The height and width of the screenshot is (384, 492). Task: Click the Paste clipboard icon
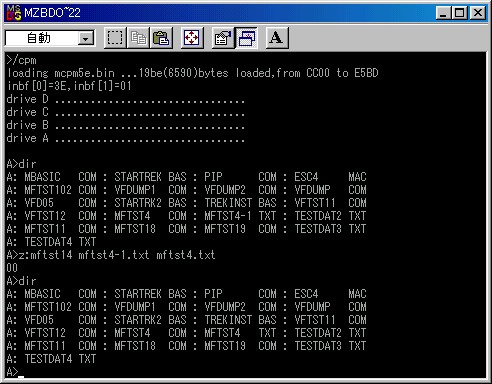click(x=161, y=38)
